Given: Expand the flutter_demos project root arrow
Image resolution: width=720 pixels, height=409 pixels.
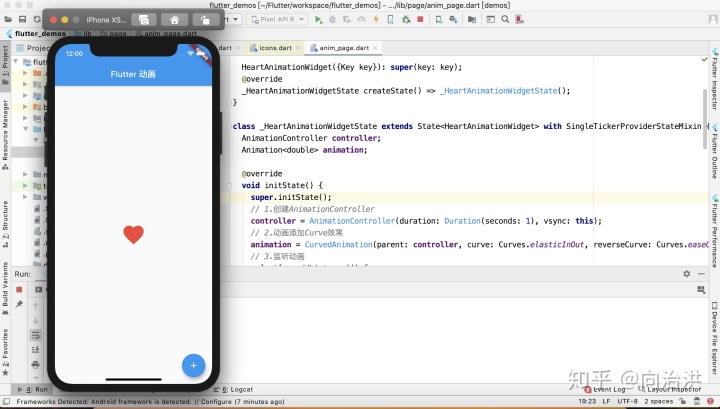Looking at the screenshot, I should (16, 61).
